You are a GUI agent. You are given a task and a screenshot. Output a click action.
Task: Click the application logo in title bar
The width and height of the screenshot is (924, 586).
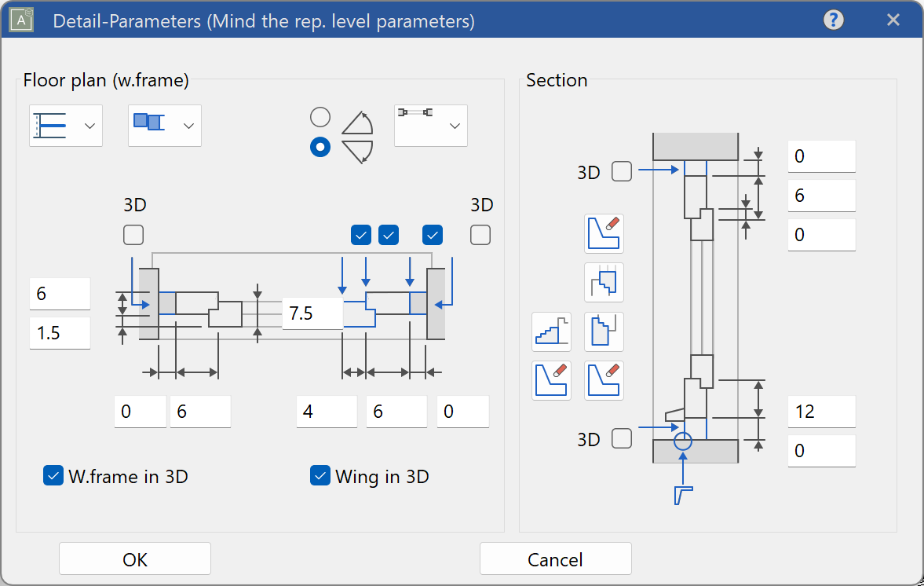click(21, 20)
